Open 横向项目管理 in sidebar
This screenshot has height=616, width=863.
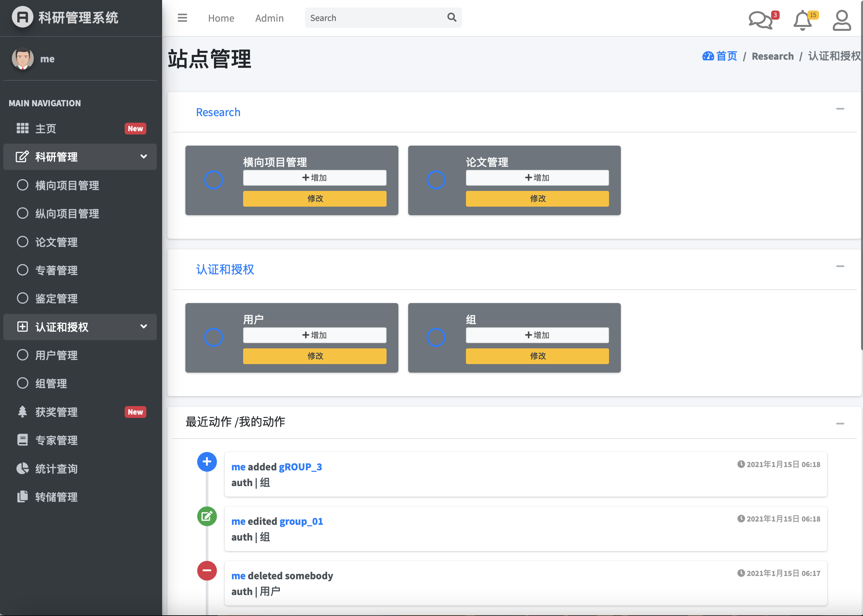tap(80, 185)
